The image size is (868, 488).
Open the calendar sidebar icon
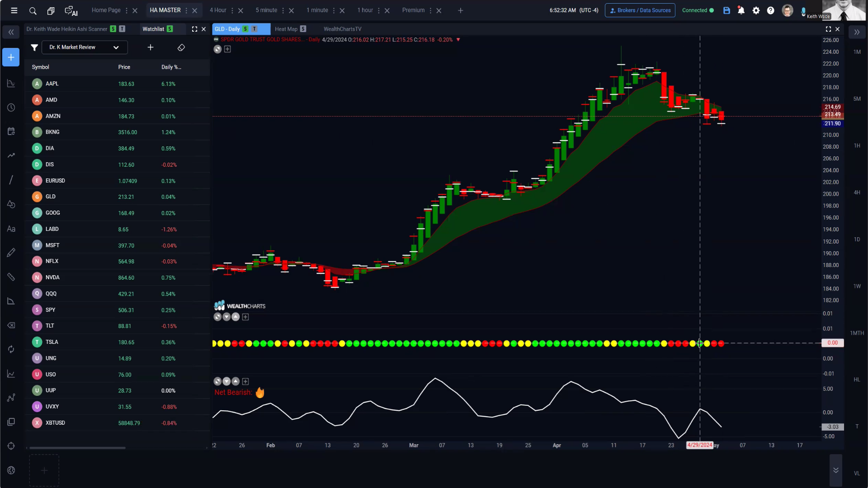coord(11,131)
